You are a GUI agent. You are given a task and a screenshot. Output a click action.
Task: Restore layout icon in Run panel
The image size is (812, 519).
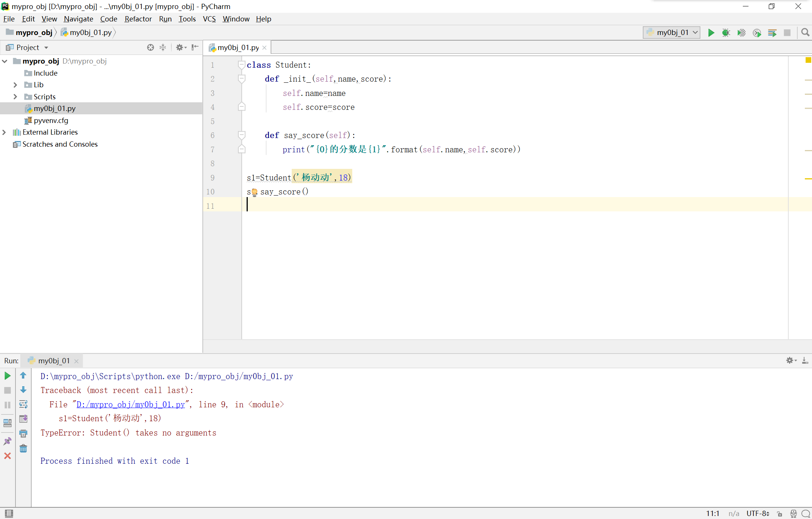pyautogui.click(x=8, y=423)
